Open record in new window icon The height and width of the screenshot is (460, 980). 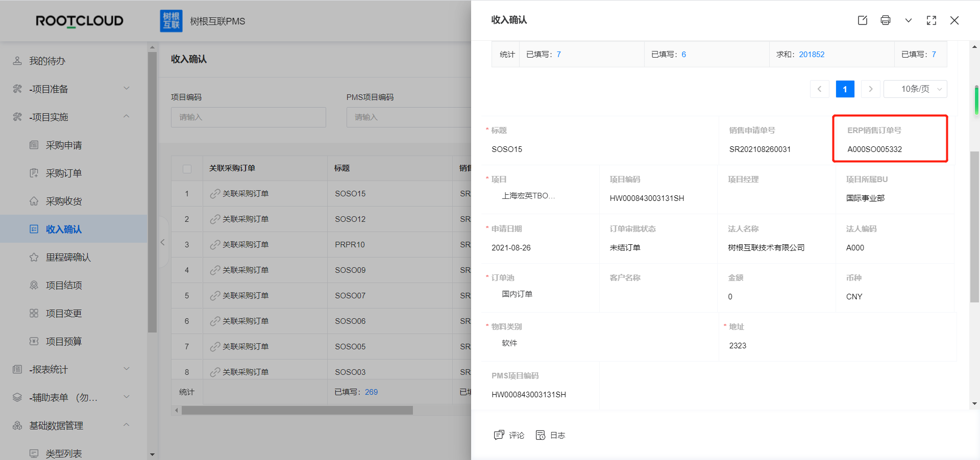[863, 20]
